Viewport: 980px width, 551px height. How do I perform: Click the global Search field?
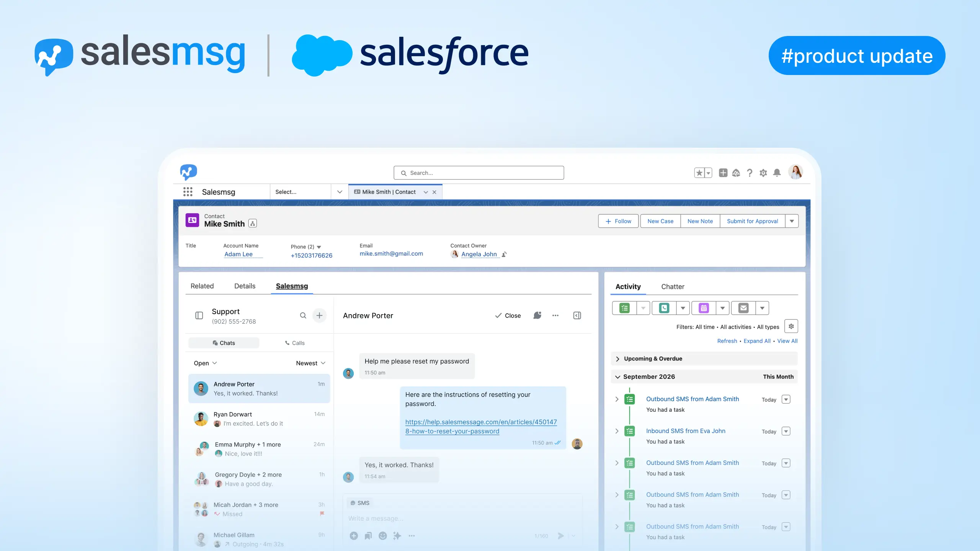tap(479, 173)
